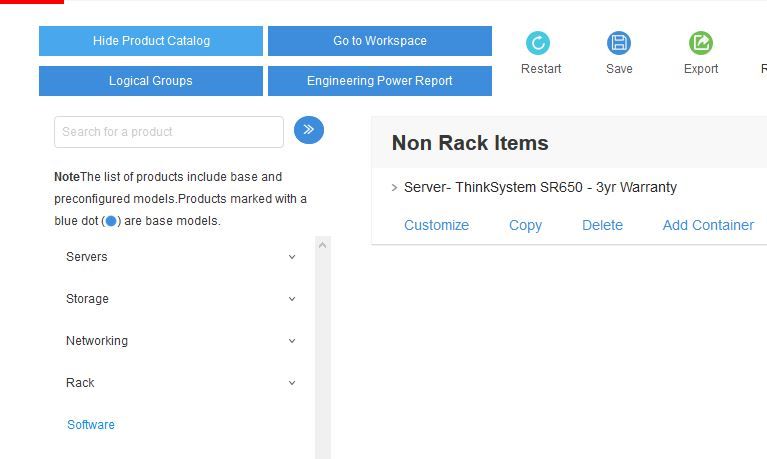Click Add Container link
Screen dimensions: 767x459
point(708,225)
